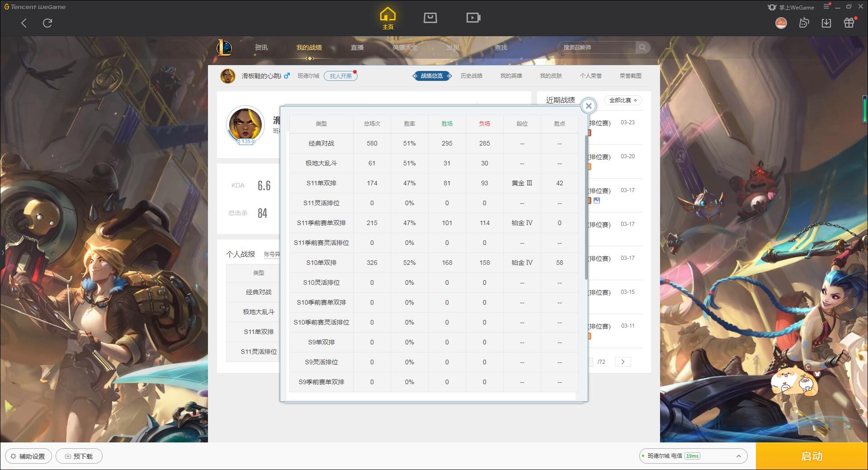Open the gift box rewards icon
The width and height of the screenshot is (868, 470).
click(849, 23)
